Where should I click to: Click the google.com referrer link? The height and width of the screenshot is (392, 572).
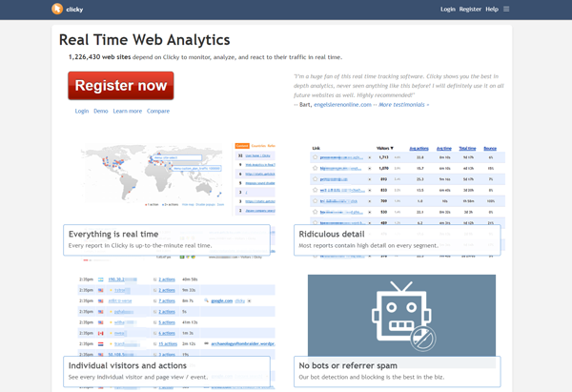click(x=222, y=301)
